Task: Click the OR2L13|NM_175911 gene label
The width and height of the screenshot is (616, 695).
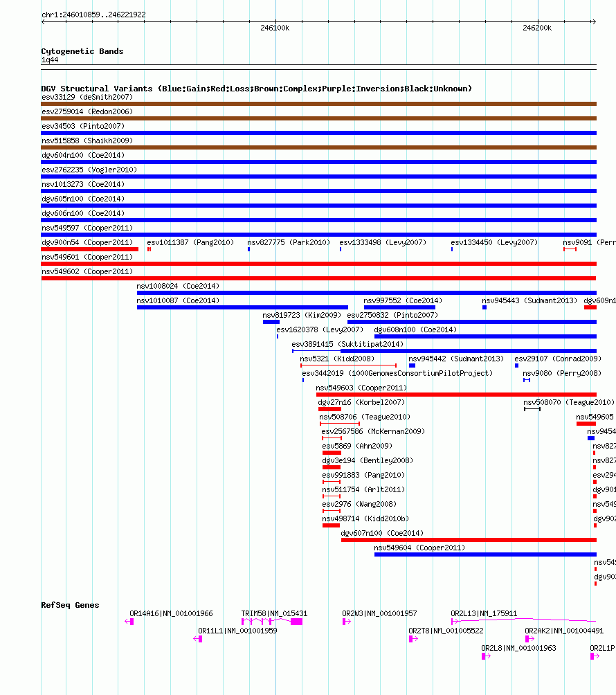Action: tap(484, 613)
